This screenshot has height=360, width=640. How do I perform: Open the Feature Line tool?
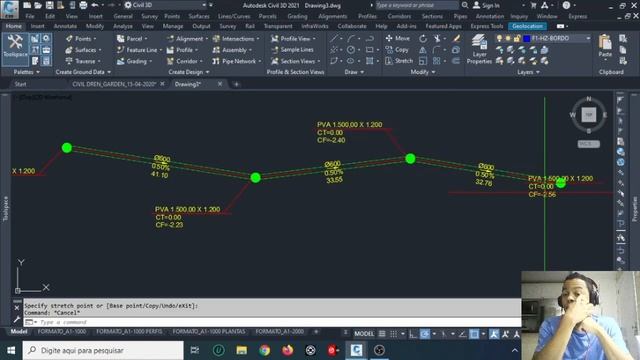click(x=139, y=50)
